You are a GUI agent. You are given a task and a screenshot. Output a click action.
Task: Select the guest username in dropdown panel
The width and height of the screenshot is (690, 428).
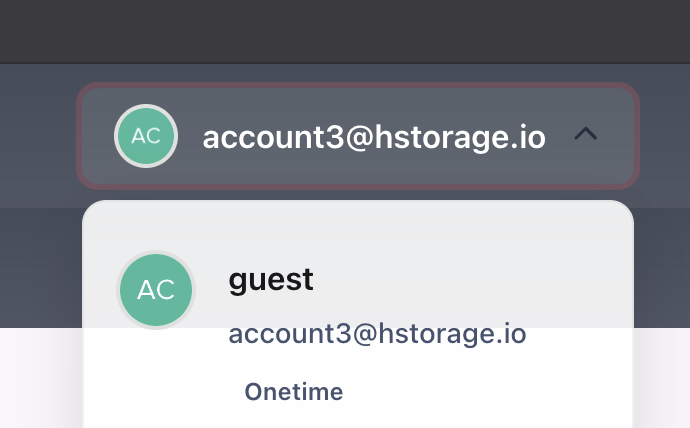[x=271, y=280]
